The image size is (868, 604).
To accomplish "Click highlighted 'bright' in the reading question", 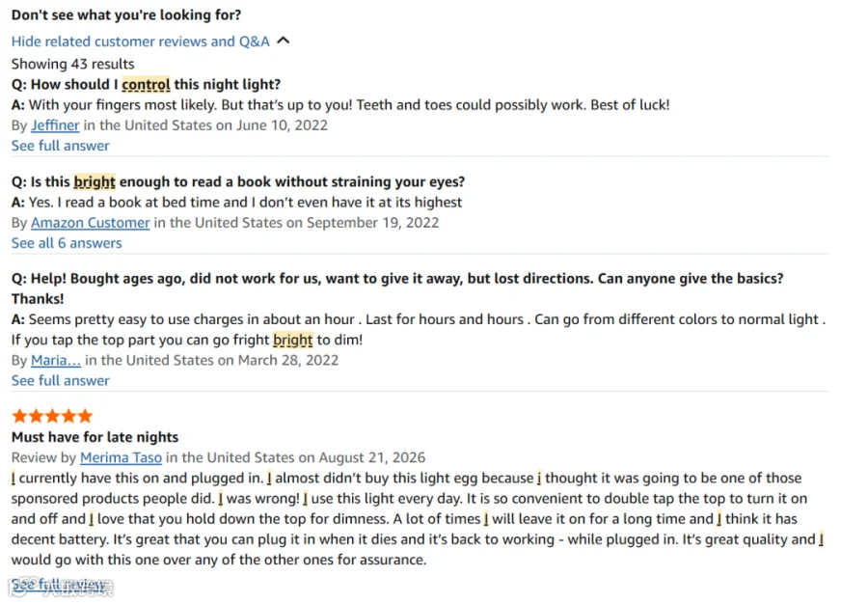I will click(95, 182).
